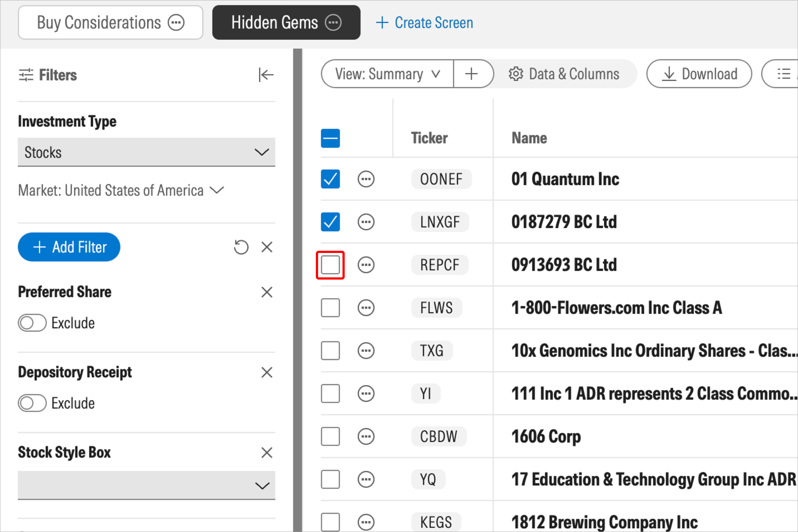Select the Hidden Gems screen tab

(x=286, y=23)
